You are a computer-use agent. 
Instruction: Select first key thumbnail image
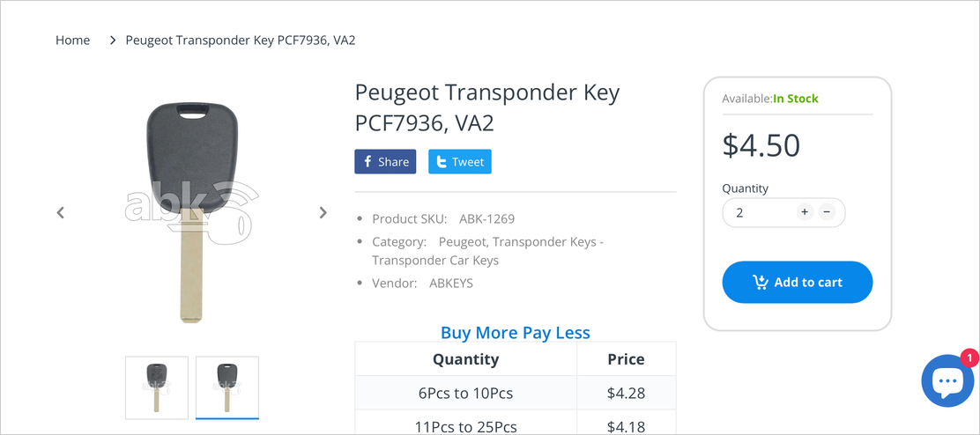[157, 387]
